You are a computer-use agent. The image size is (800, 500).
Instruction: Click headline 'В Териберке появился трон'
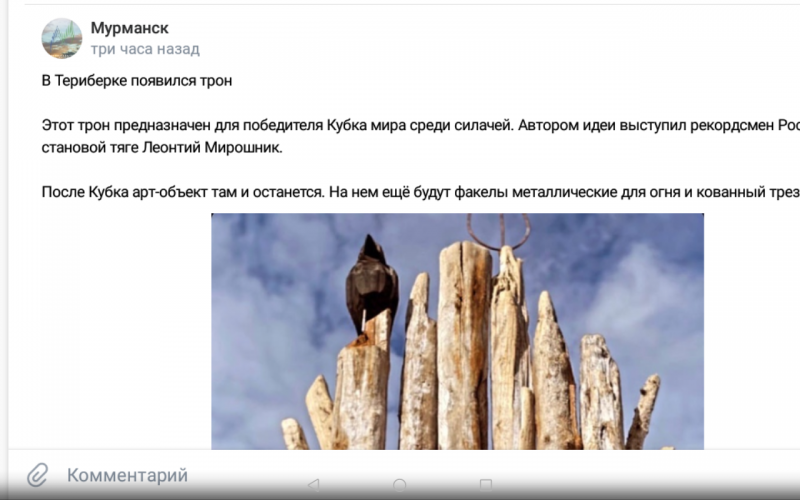tap(137, 81)
